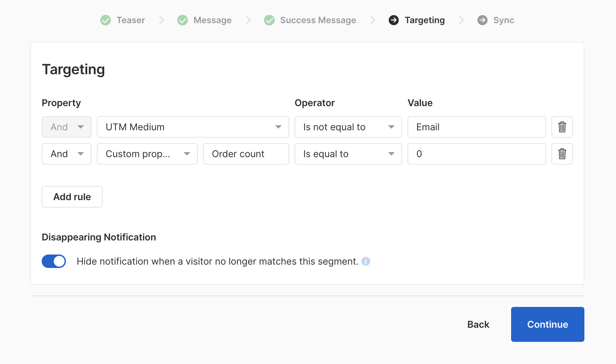616x364 pixels.
Task: Click the Targeting page heading
Action: pos(73,70)
